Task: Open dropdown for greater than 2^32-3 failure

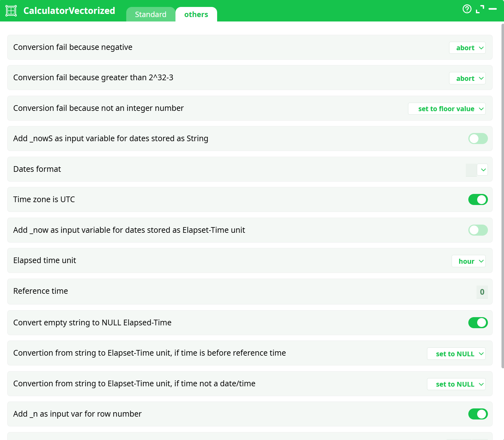Action: pyautogui.click(x=467, y=79)
